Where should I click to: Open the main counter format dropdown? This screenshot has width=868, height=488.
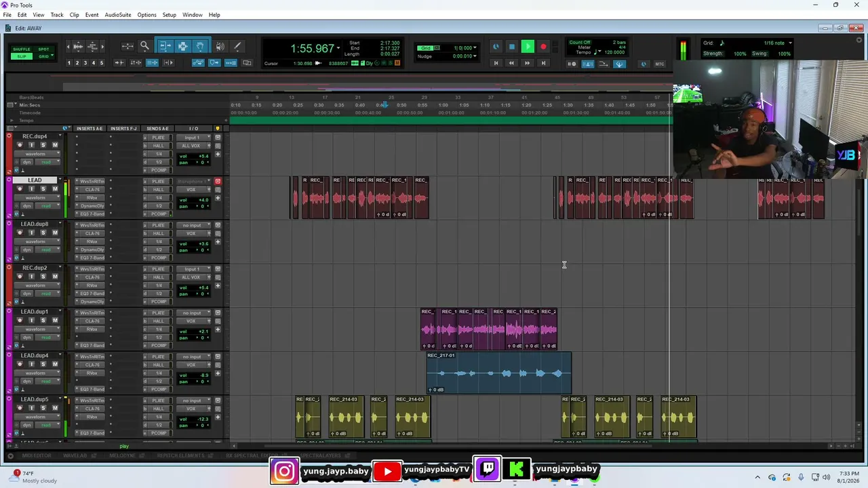[338, 49]
